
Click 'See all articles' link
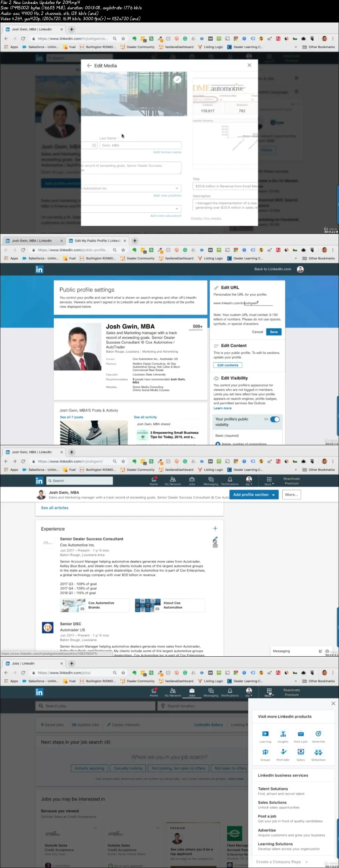coord(54,507)
